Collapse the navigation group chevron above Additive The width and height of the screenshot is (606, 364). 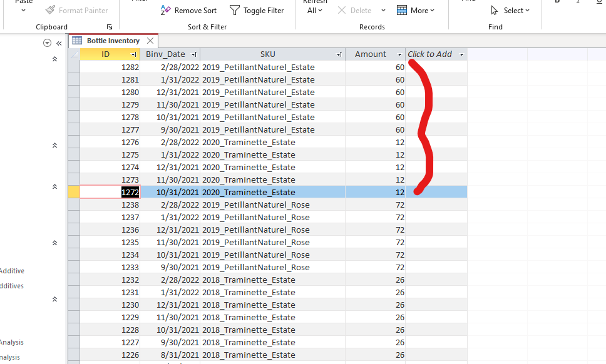click(55, 243)
